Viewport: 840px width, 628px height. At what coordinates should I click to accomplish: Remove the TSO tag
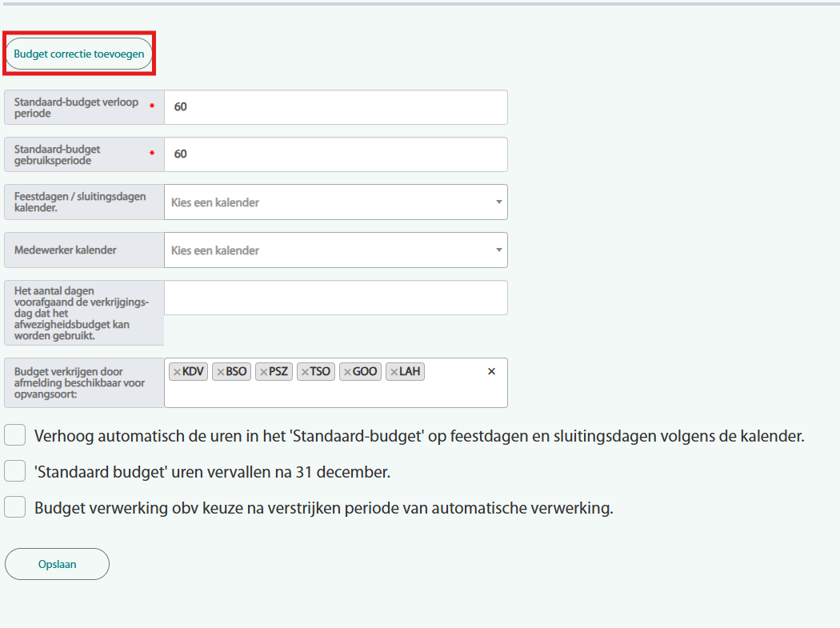coord(305,372)
